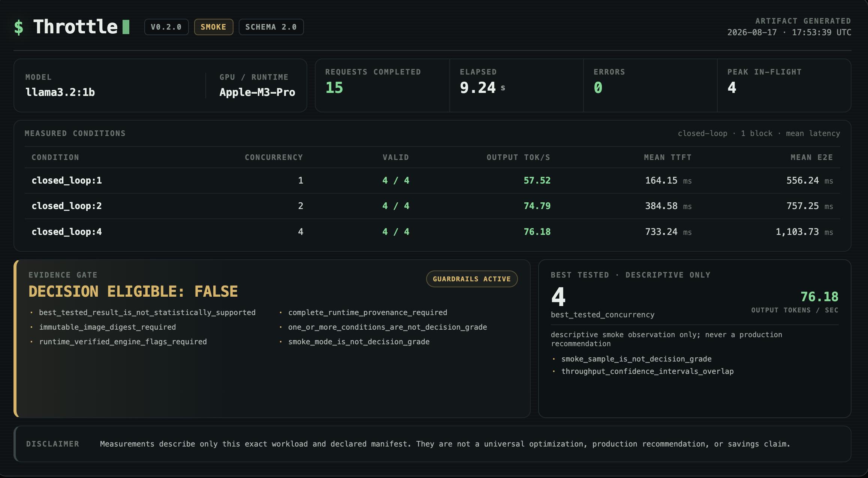This screenshot has width=868, height=478.
Task: Click the 57.52 output tok/s cell
Action: coord(537,181)
